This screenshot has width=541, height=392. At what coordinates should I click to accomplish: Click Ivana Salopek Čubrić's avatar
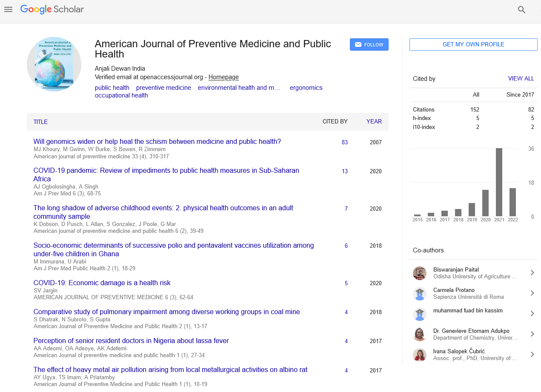point(420,355)
